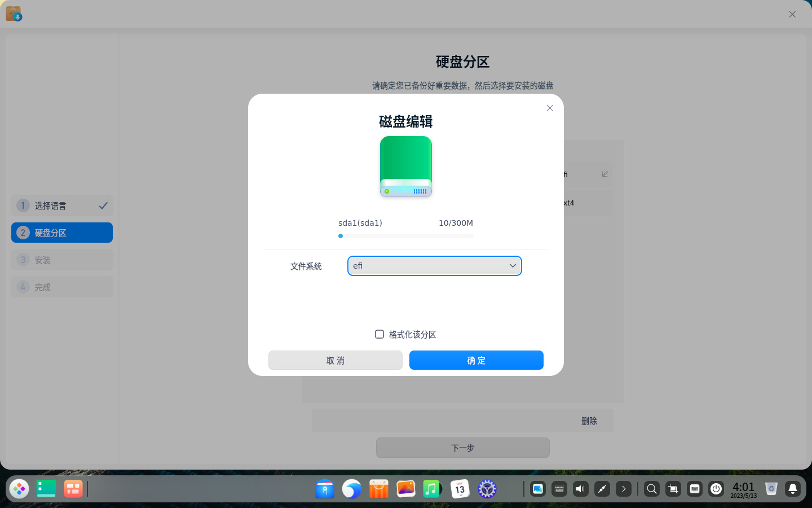Screen dimensions: 812x508
Task: Enable the 格式化该分区 checkbox
Action: (379, 334)
